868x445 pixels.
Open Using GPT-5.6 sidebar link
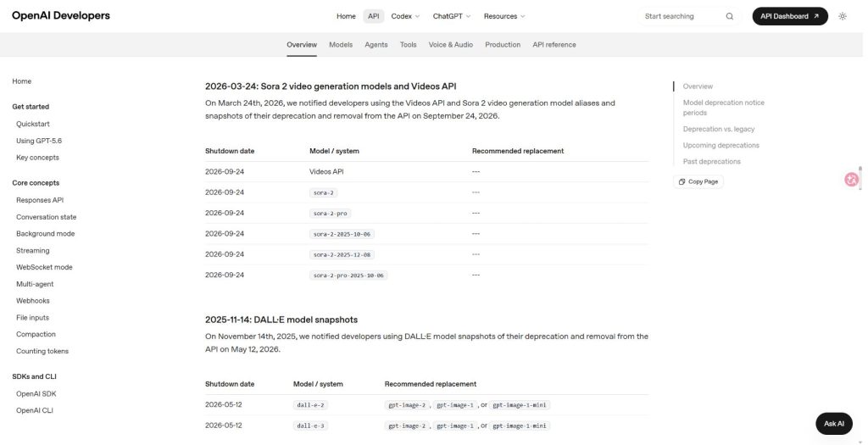(x=39, y=141)
